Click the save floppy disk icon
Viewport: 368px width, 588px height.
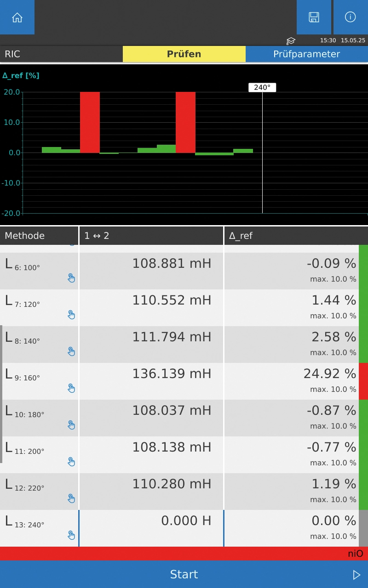click(314, 17)
